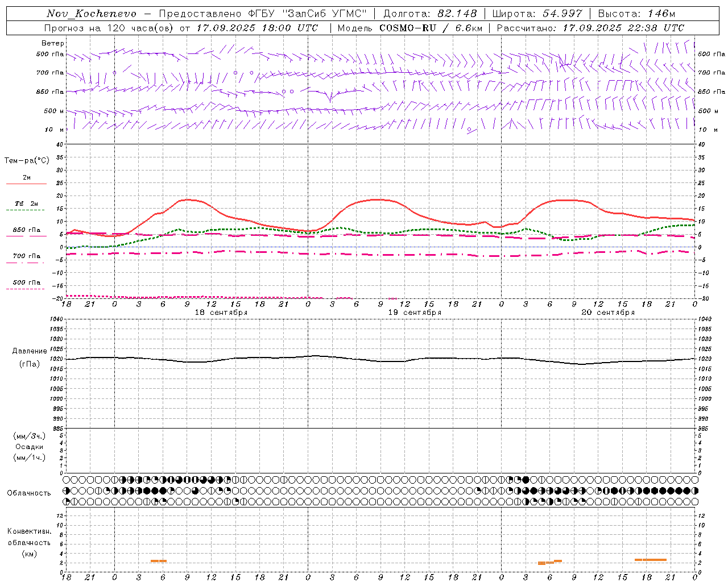The height and width of the screenshot is (582, 728).
Task: Click the Осадки precipitation panel label
Action: [x=30, y=447]
